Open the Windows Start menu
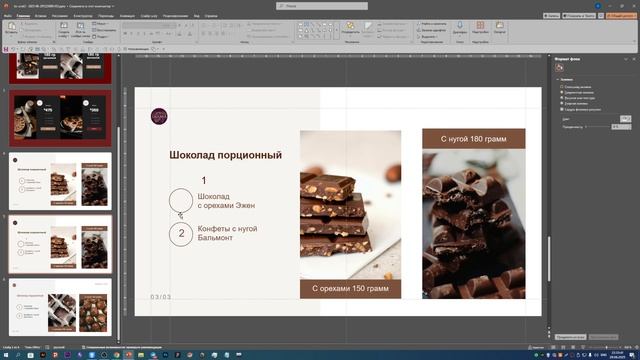This screenshot has width=640, height=360. pos(6,355)
